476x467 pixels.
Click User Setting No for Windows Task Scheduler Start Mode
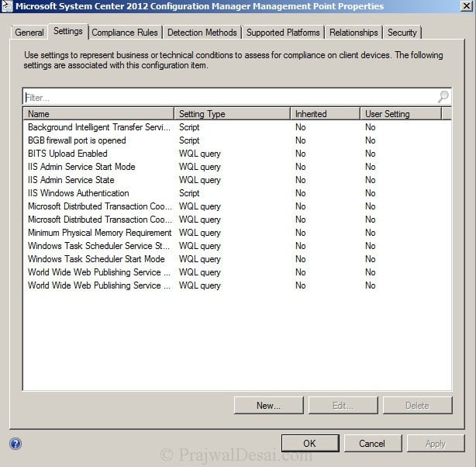point(371,259)
